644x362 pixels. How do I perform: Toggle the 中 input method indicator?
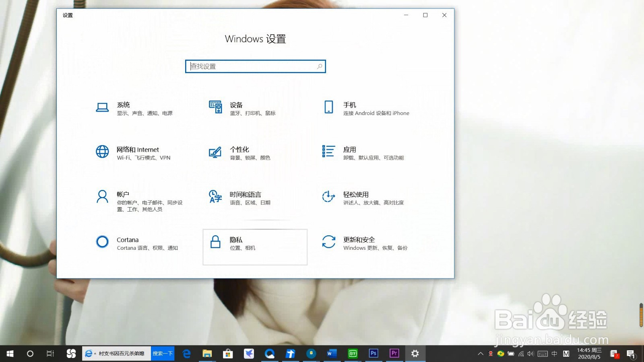[555, 354]
